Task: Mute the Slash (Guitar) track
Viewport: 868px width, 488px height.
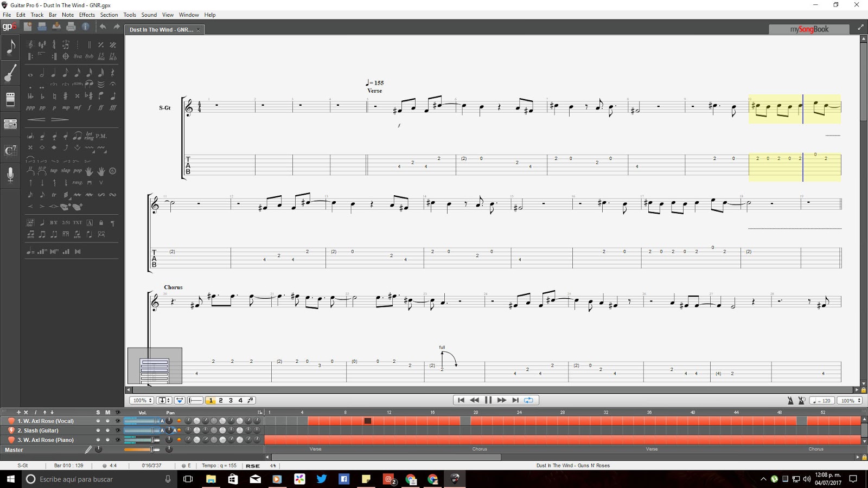Action: click(107, 431)
